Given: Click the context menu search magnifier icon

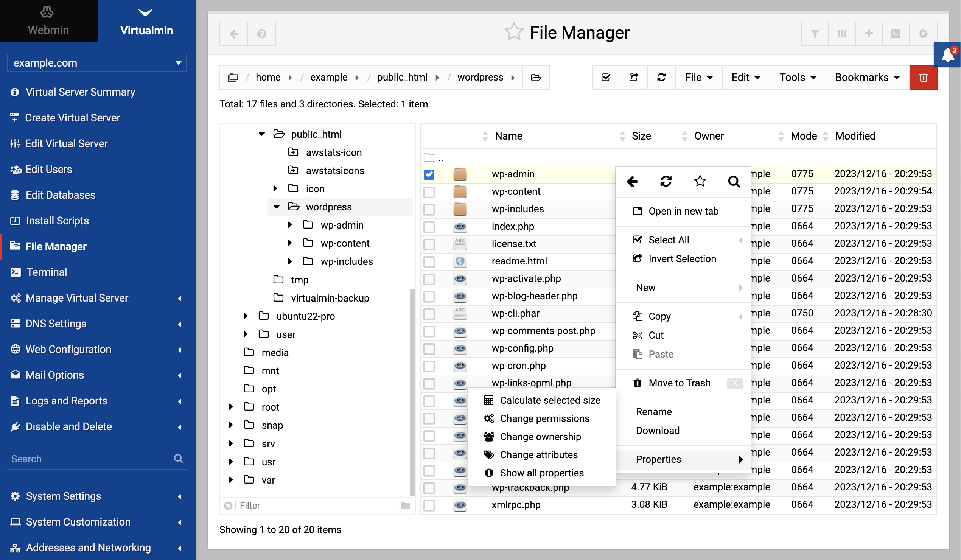Looking at the screenshot, I should click(734, 181).
